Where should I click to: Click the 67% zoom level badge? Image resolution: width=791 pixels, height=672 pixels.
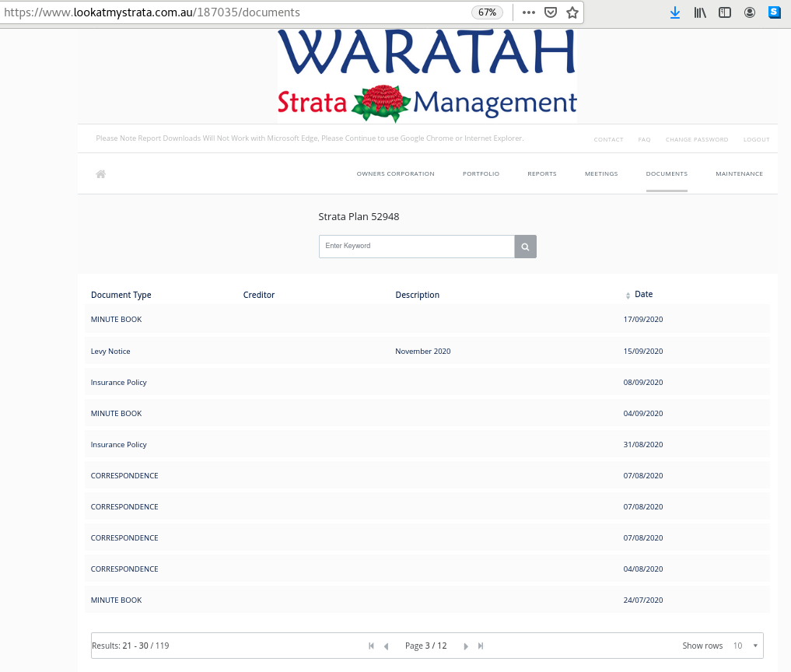pyautogui.click(x=487, y=12)
